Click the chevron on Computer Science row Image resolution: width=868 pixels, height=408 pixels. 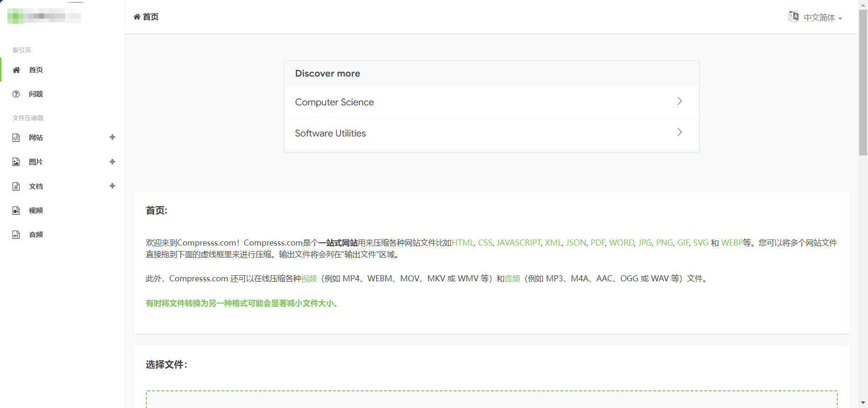pyautogui.click(x=679, y=101)
